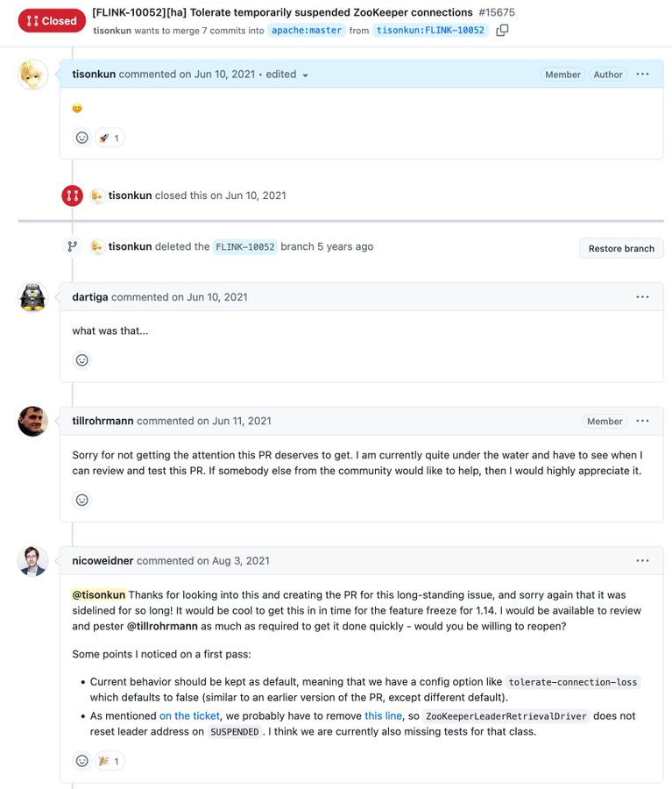The image size is (672, 789).
Task: Follow the 'on the ticket' link
Action: [189, 715]
